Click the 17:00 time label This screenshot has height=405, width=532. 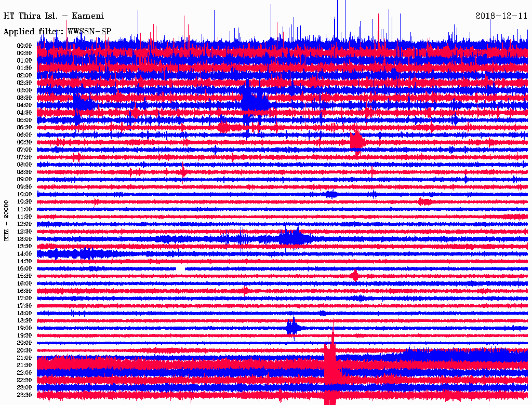(x=24, y=299)
